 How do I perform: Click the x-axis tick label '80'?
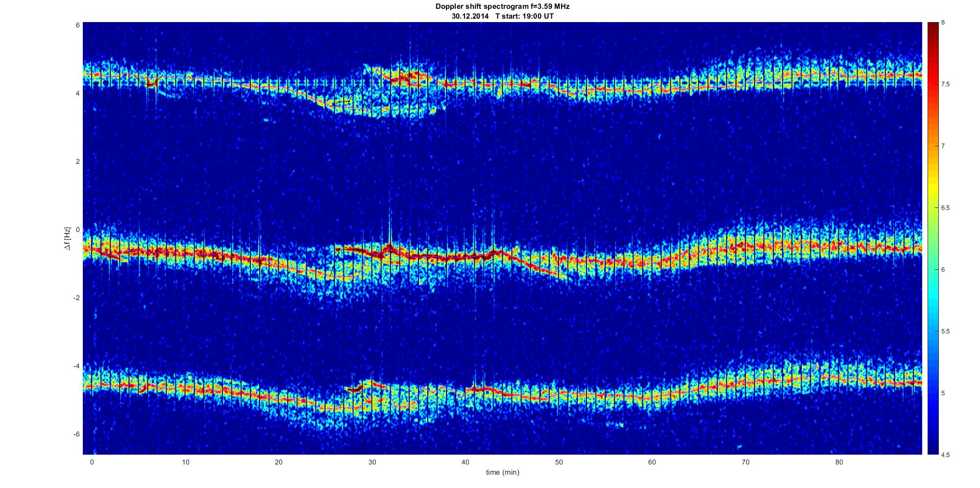[839, 462]
